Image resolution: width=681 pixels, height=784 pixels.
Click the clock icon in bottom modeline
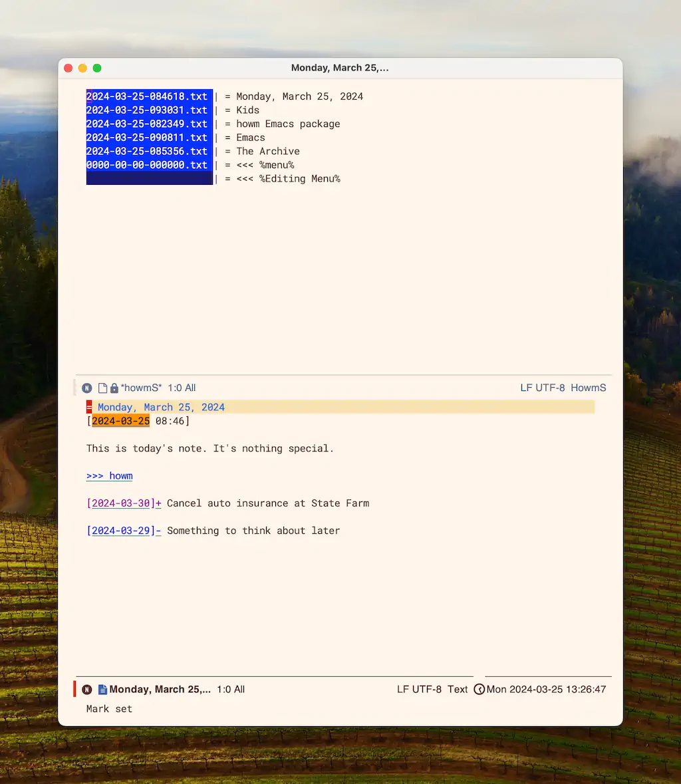(479, 690)
